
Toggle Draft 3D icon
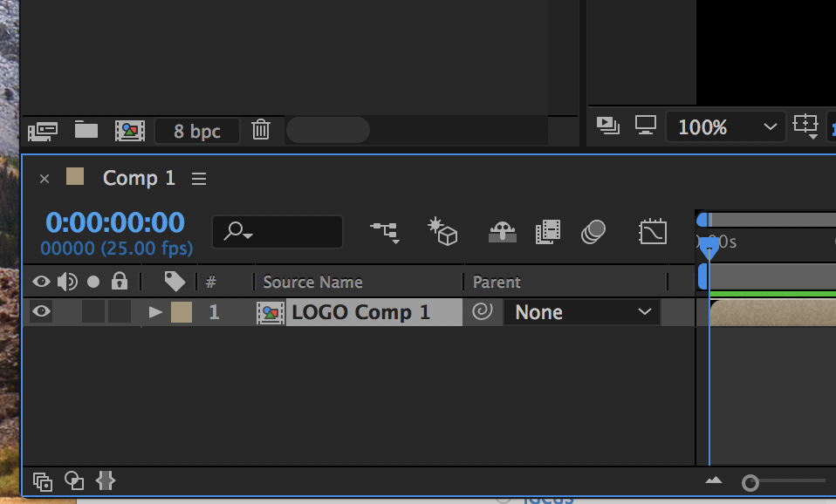tap(443, 232)
